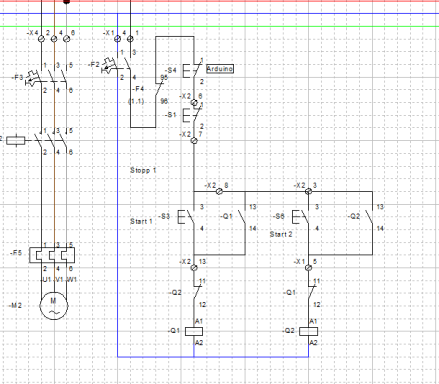439x384 pixels.
Task: Select the S6 Start 2 pushbutton symbol
Action: (x=301, y=217)
